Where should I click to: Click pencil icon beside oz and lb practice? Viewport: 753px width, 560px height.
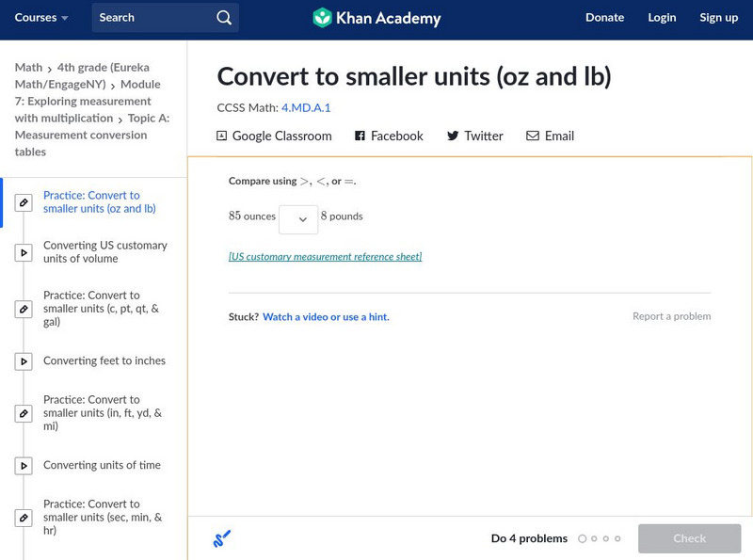pyautogui.click(x=24, y=202)
